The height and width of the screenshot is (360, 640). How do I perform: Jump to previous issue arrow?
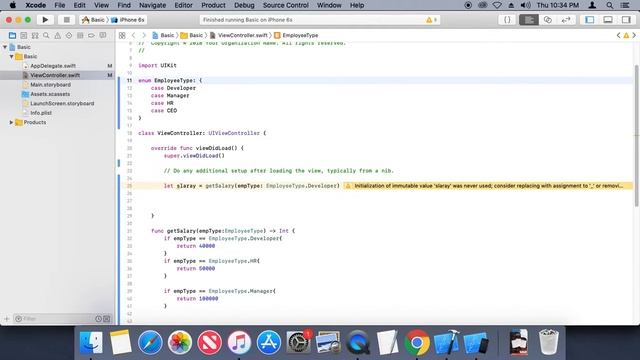coord(618,36)
